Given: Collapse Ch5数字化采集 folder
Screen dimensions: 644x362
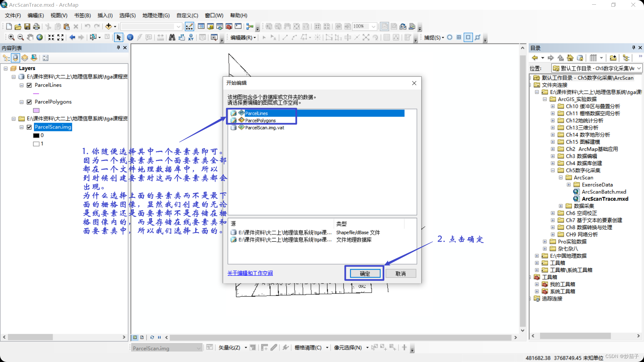Looking at the screenshot, I should pyautogui.click(x=553, y=170).
